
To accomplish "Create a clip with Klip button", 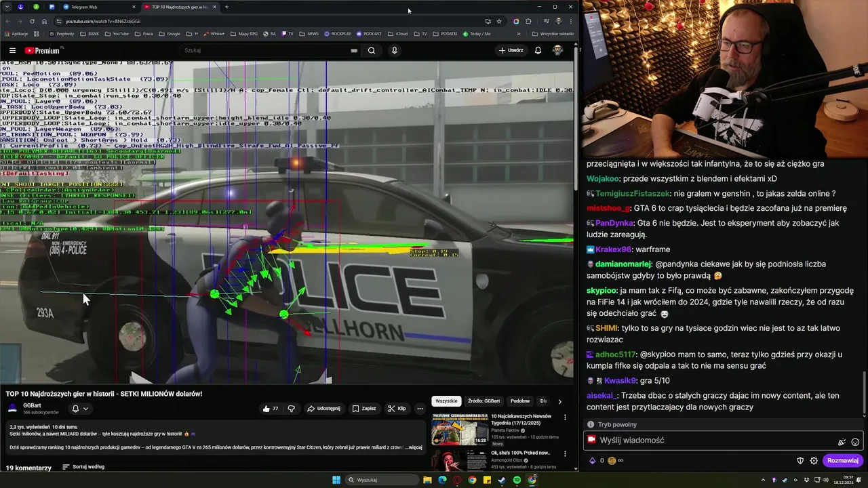I will [397, 409].
